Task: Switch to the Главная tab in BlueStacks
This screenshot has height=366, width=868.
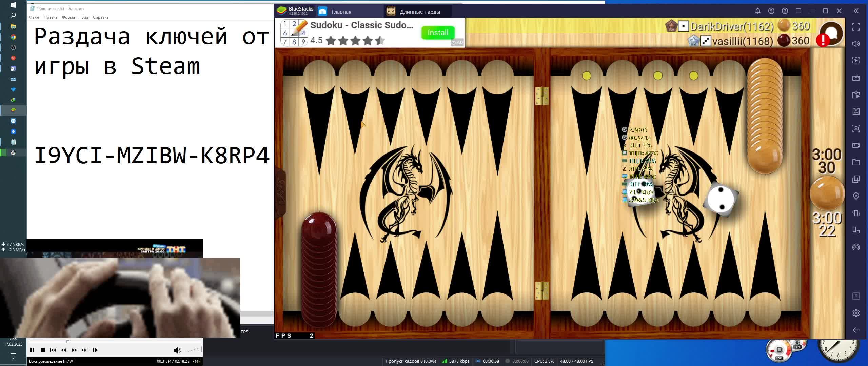Action: point(341,12)
